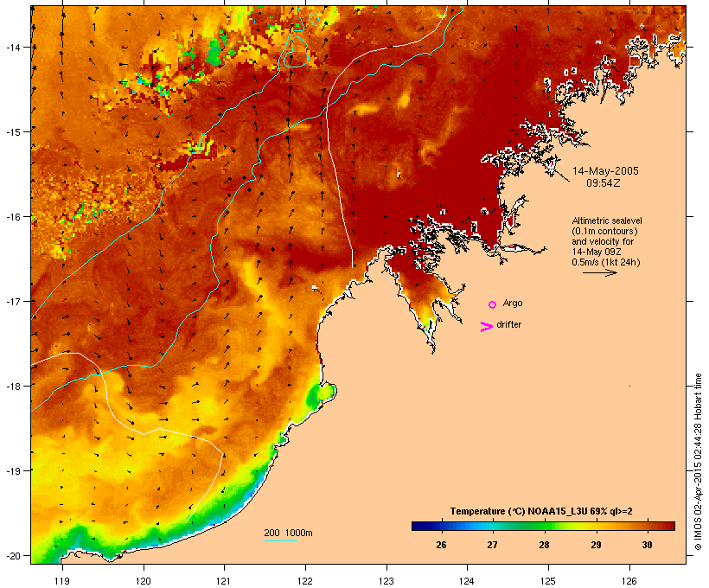The height and width of the screenshot is (588, 709).
Task: Click longitude axis label 125
Action: (548, 581)
